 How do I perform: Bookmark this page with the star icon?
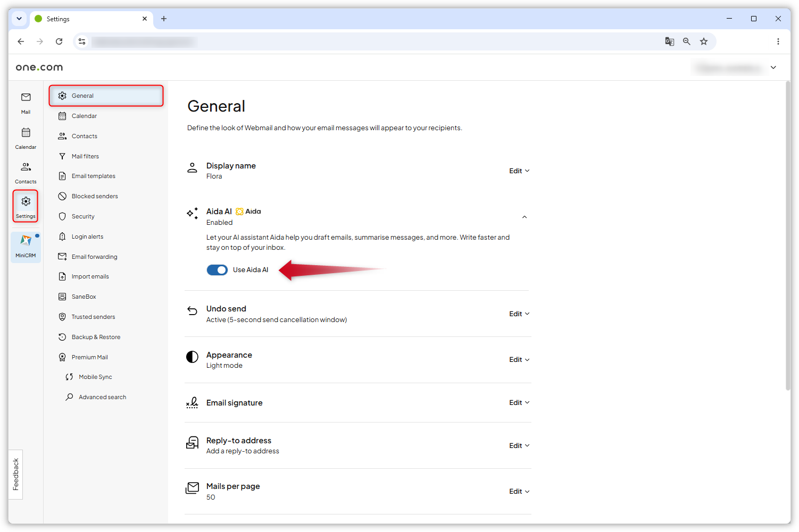click(704, 41)
